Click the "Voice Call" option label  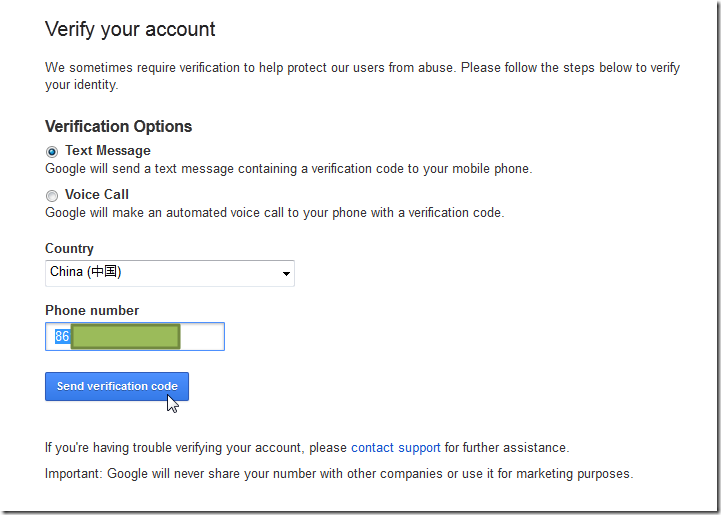pos(97,195)
